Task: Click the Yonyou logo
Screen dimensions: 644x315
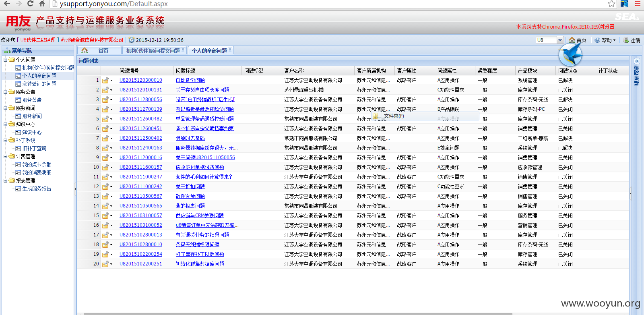Action: [x=18, y=23]
